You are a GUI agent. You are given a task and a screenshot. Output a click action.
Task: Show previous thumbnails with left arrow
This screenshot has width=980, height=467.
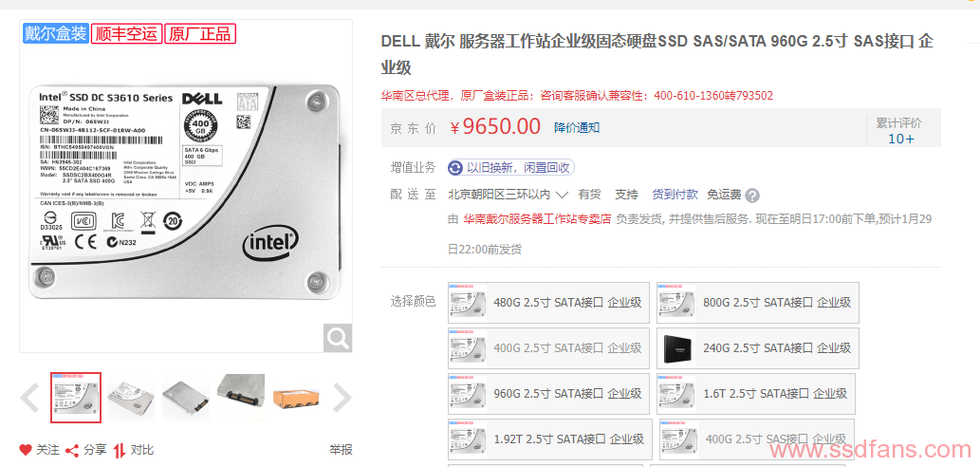(29, 399)
